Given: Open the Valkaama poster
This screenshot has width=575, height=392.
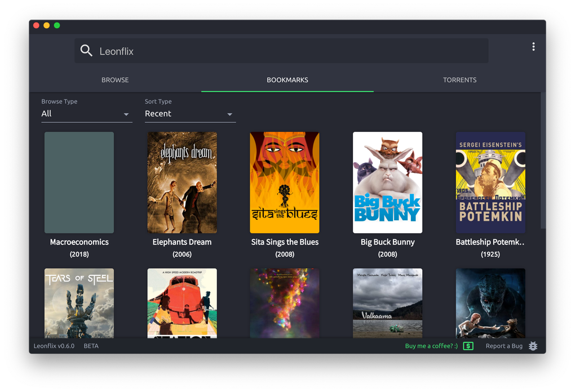Looking at the screenshot, I should click(388, 303).
